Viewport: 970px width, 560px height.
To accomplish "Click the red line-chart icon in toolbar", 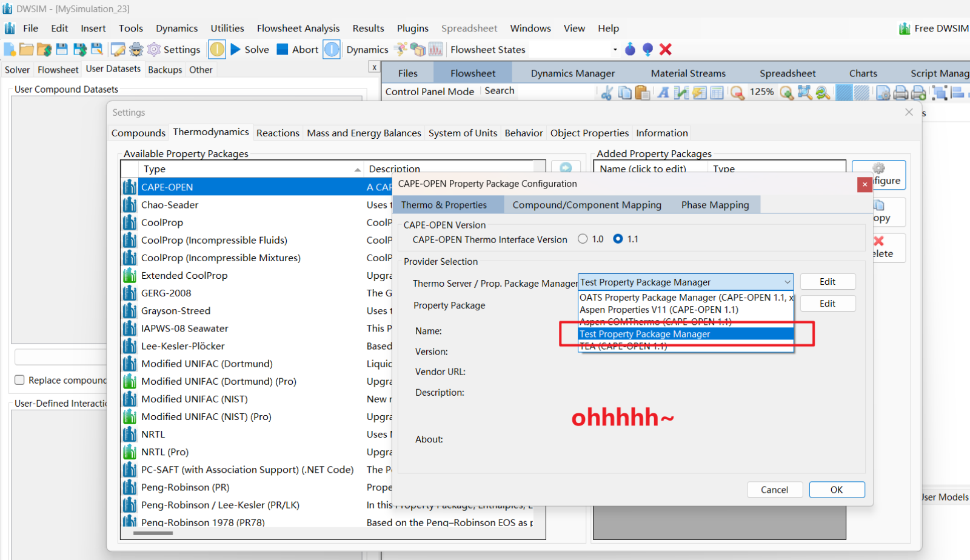I will [x=435, y=49].
